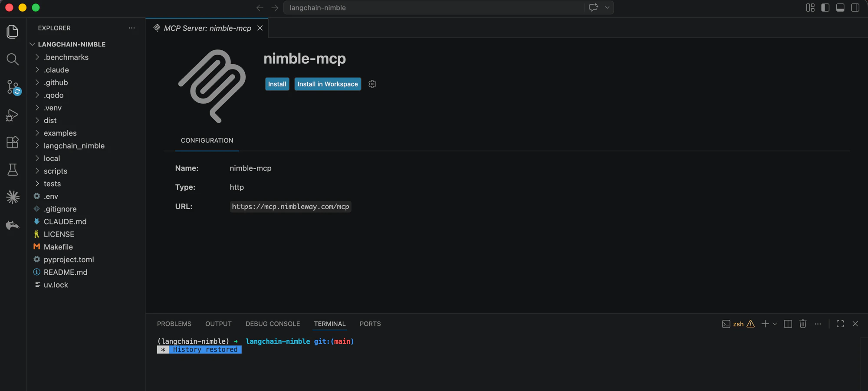Switch to the DEBUG CONSOLE tab
Screen dimensions: 868x391
tap(273, 324)
